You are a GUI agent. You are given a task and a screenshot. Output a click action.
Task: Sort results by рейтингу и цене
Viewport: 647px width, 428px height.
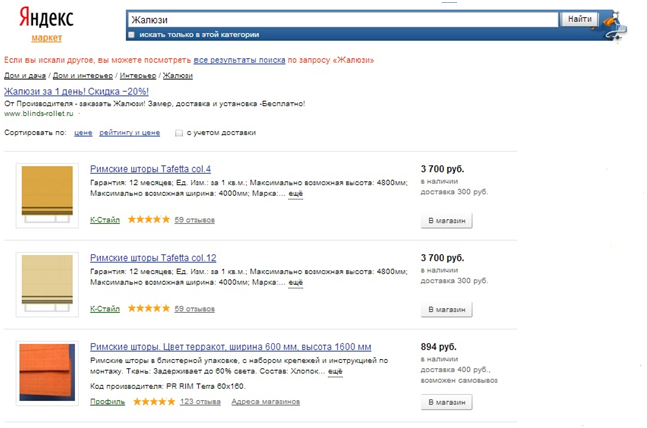point(130,133)
